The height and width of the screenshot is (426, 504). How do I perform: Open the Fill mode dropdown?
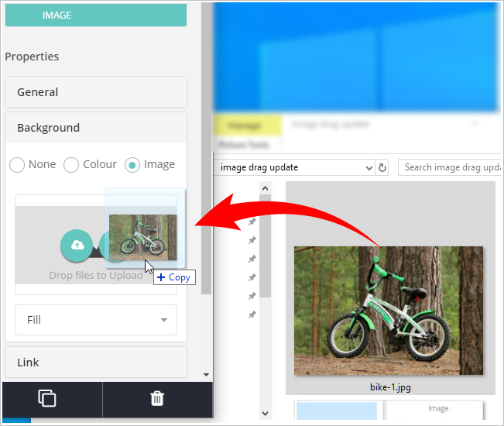click(x=96, y=320)
